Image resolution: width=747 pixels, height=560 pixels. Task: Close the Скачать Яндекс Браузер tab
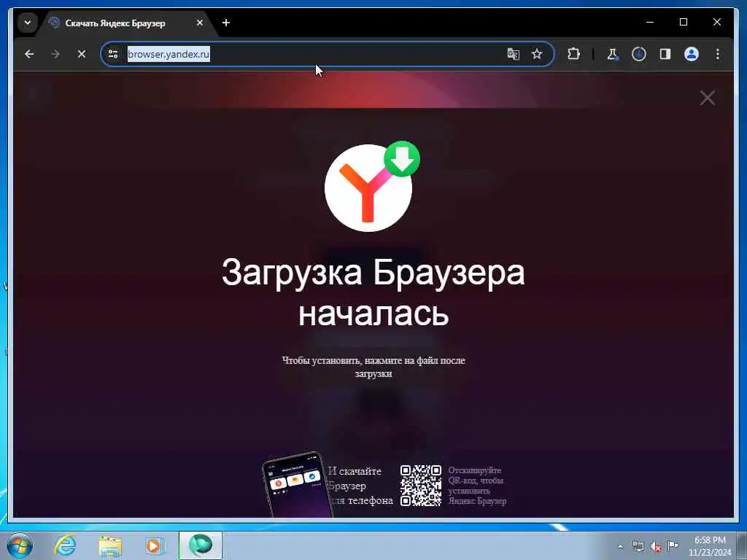coord(200,23)
